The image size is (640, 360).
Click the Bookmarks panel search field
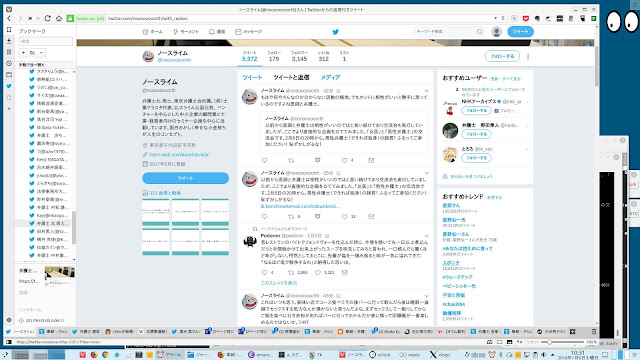[x=45, y=41]
